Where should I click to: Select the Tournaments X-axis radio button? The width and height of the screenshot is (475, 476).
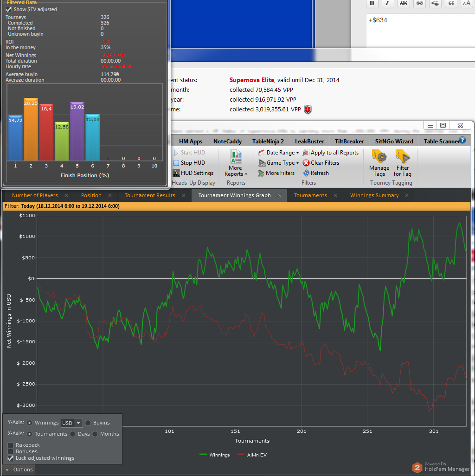[x=29, y=434]
